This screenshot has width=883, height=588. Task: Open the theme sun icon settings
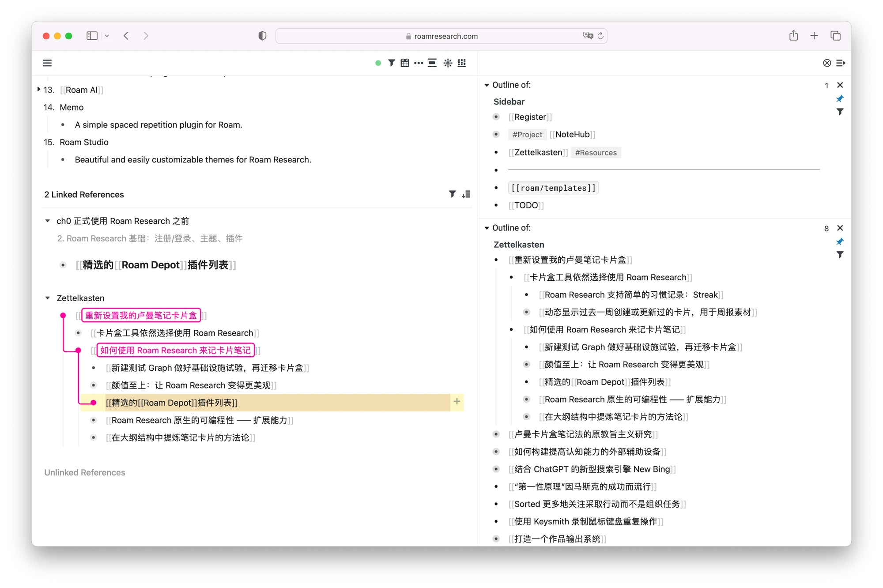tap(448, 63)
